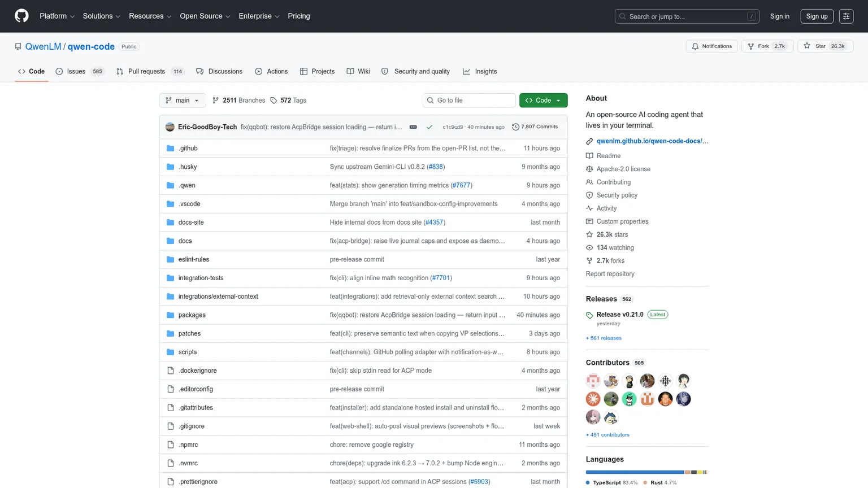
Task: Open the 7,807 Commits history
Action: 535,127
